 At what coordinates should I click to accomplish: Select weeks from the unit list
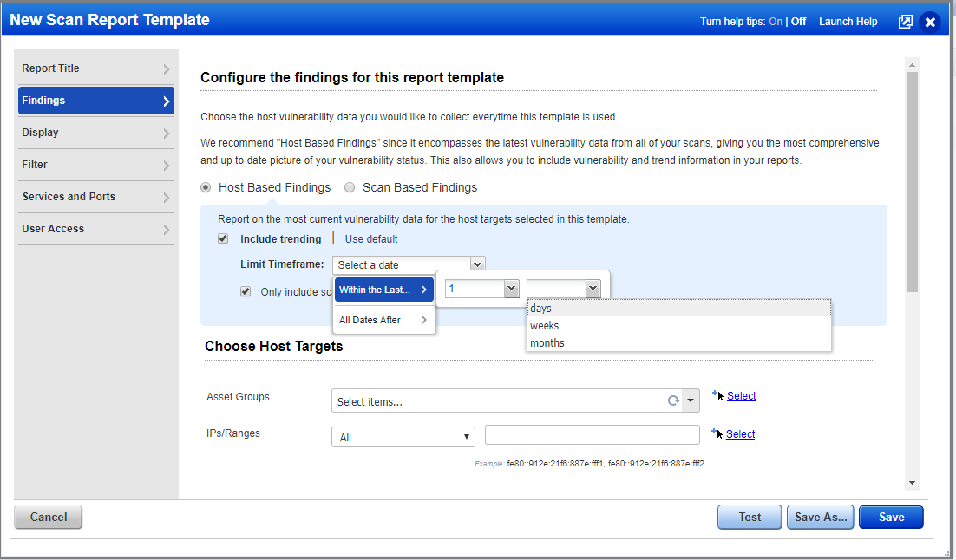pyautogui.click(x=678, y=325)
